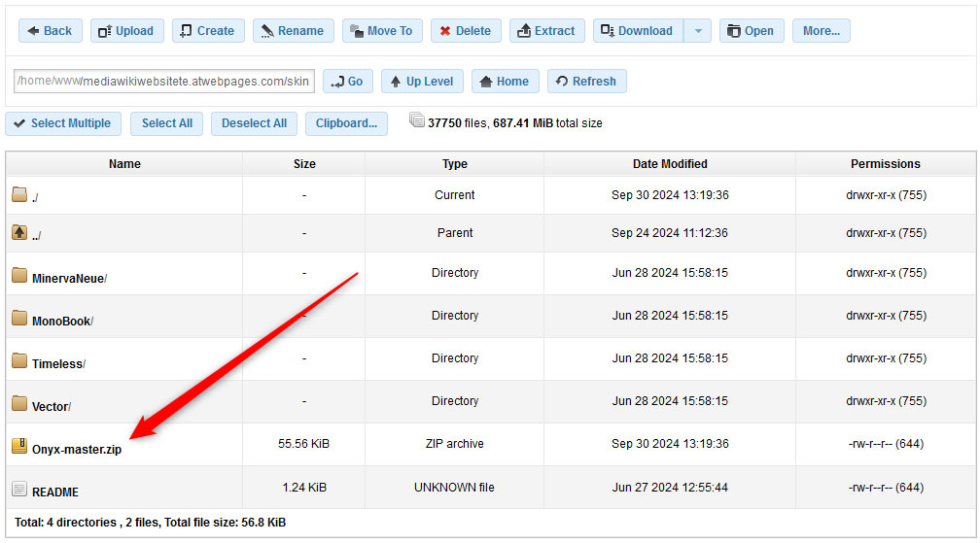Image resolution: width=980 pixels, height=543 pixels.
Task: Click the Back button
Action: (50, 30)
